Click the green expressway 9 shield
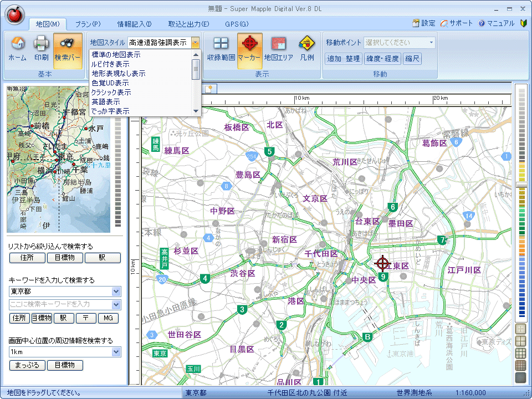Image resolution: width=532 pixels, height=399 pixels. click(383, 277)
